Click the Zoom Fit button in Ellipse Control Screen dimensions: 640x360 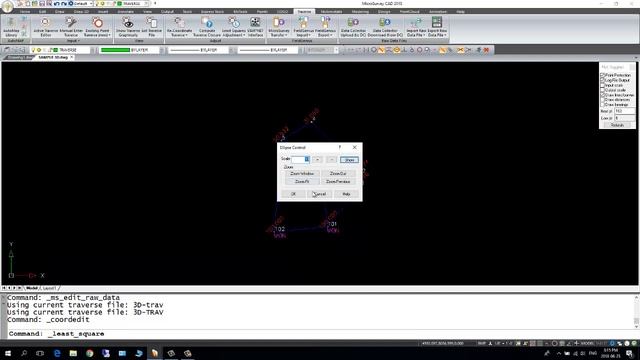coord(302,181)
